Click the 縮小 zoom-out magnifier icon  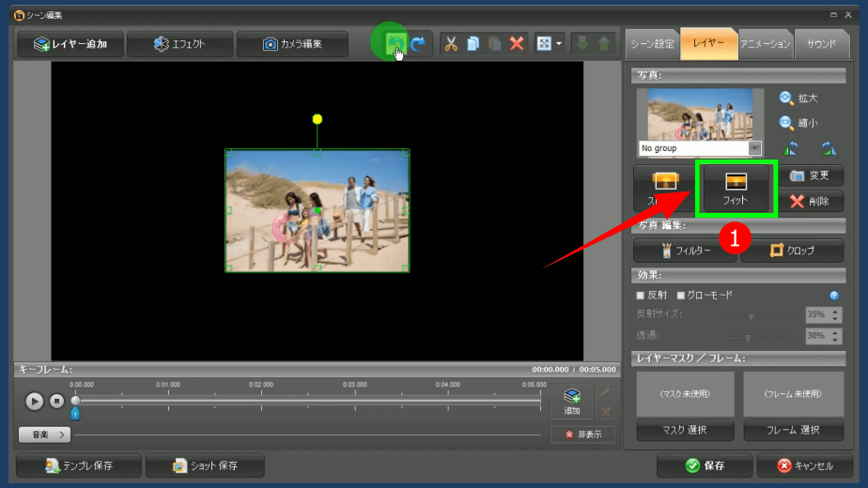(786, 122)
